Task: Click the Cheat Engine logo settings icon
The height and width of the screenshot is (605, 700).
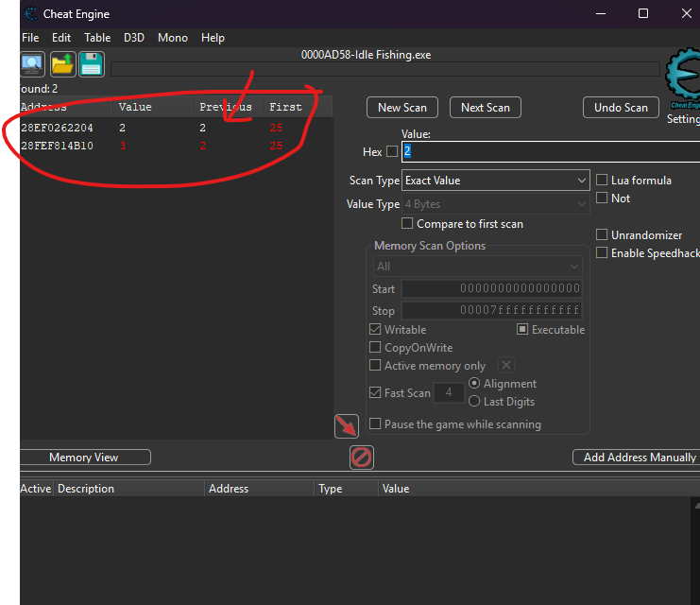Action: 683,79
